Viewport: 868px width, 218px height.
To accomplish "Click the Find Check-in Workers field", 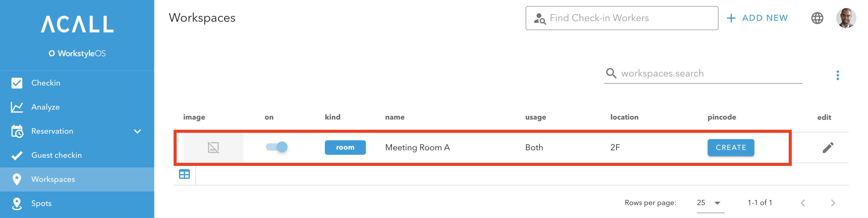I will (x=621, y=18).
